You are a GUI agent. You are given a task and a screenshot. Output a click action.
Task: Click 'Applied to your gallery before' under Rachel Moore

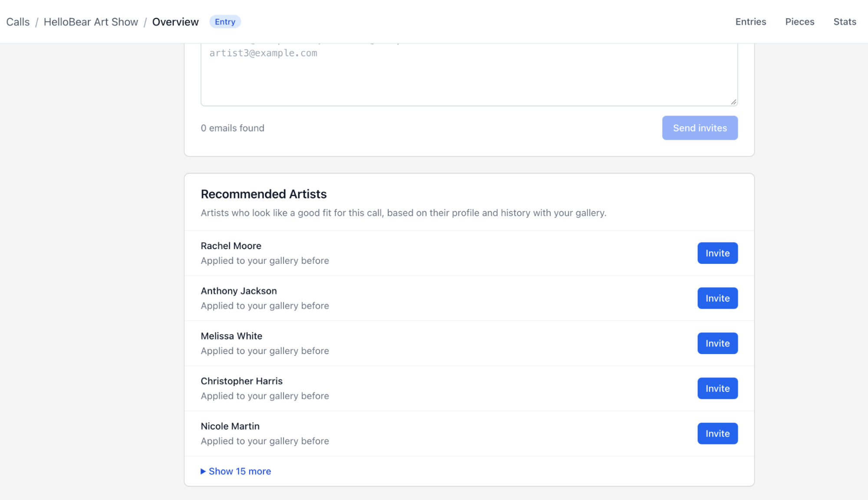tap(265, 261)
